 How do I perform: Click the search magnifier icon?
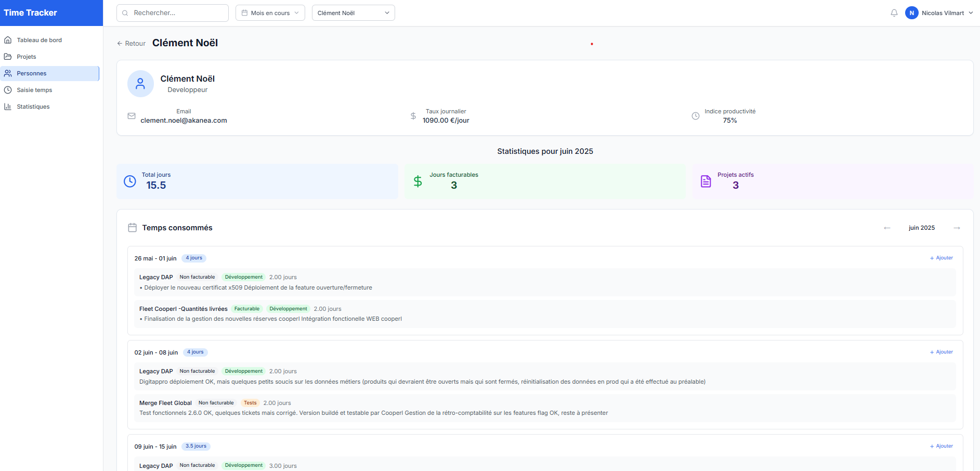pos(125,13)
